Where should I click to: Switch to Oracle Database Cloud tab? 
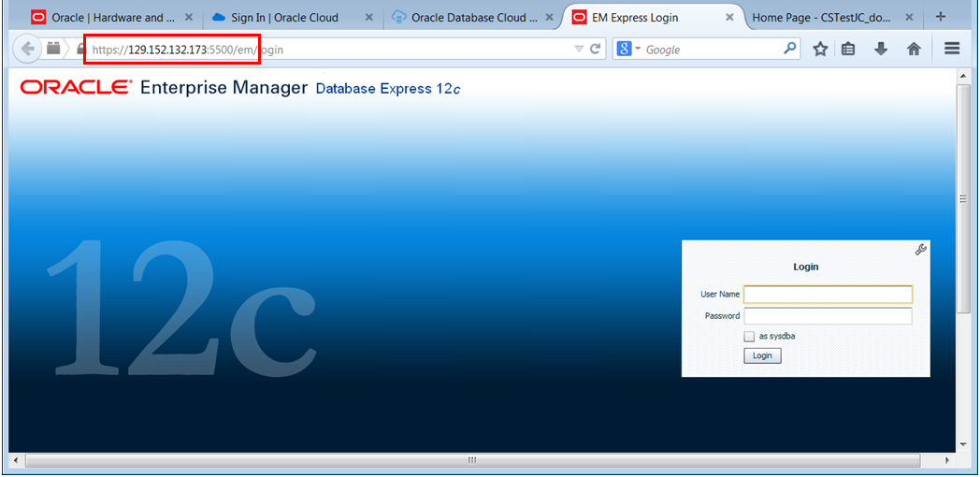point(473,18)
